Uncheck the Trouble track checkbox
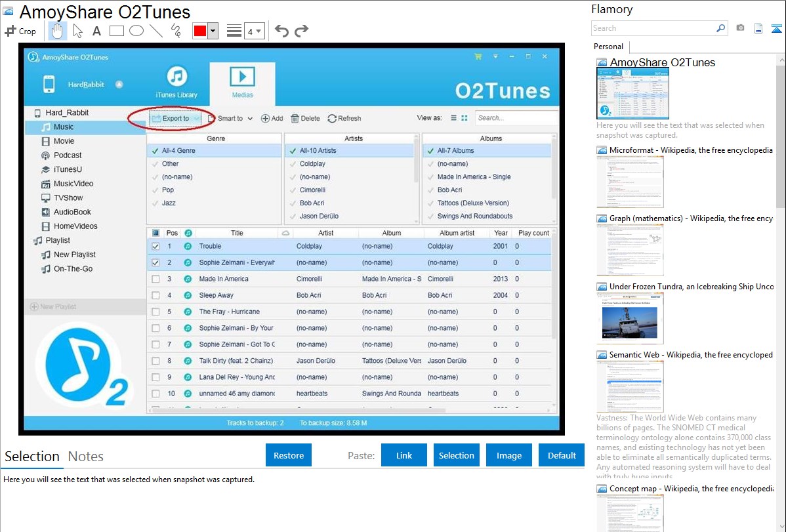The width and height of the screenshot is (786, 532). pyautogui.click(x=156, y=246)
